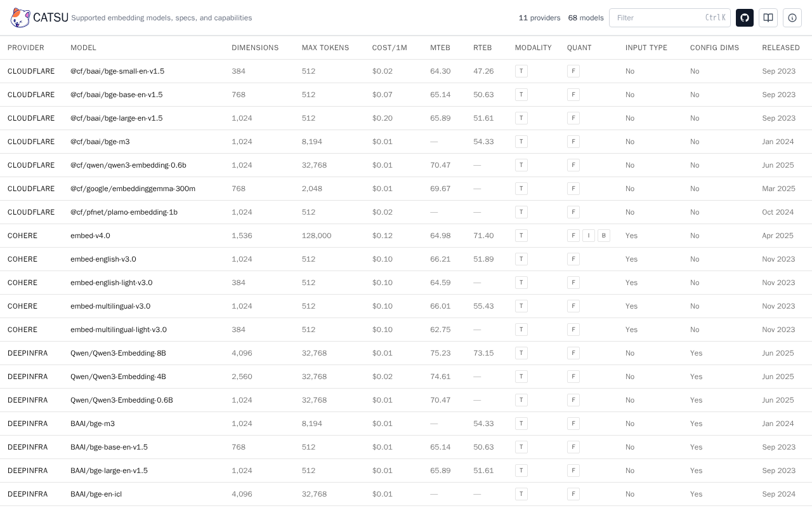Click the 2,560 dimensions value
812x508 pixels.
242,377
